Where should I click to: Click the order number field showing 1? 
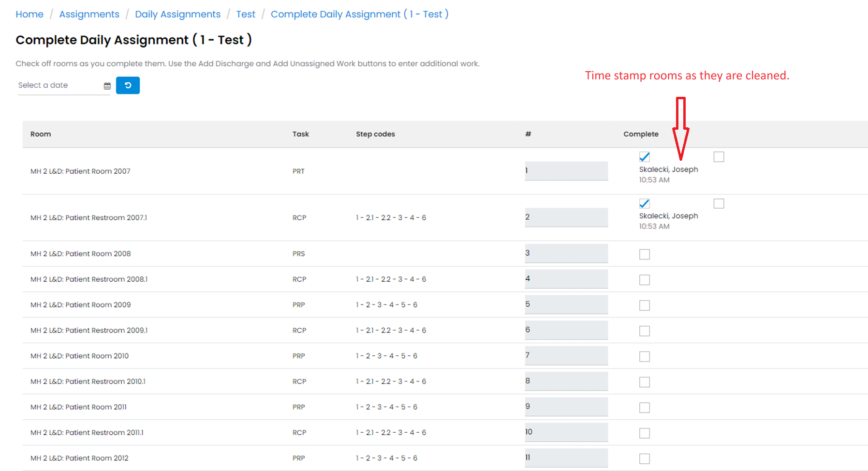pyautogui.click(x=566, y=171)
